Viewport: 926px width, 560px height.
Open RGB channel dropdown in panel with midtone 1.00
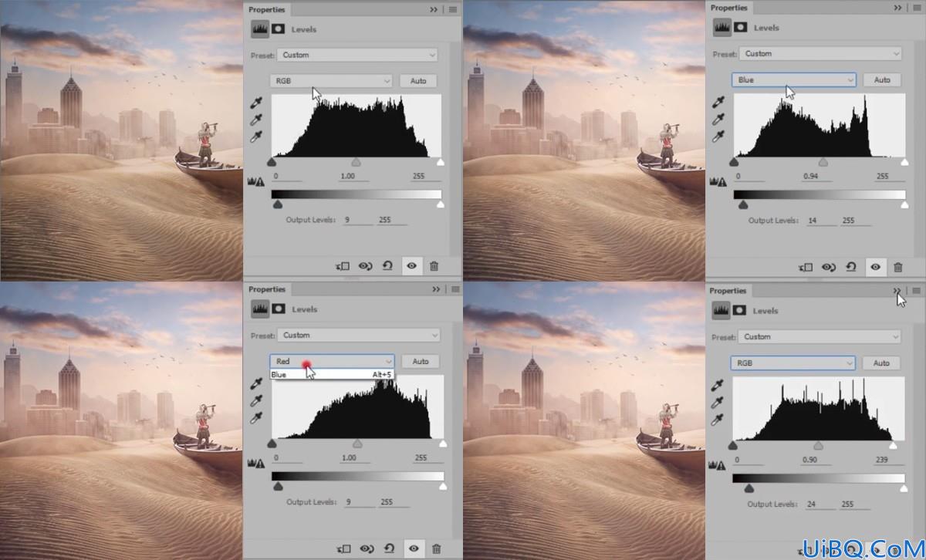coord(331,80)
